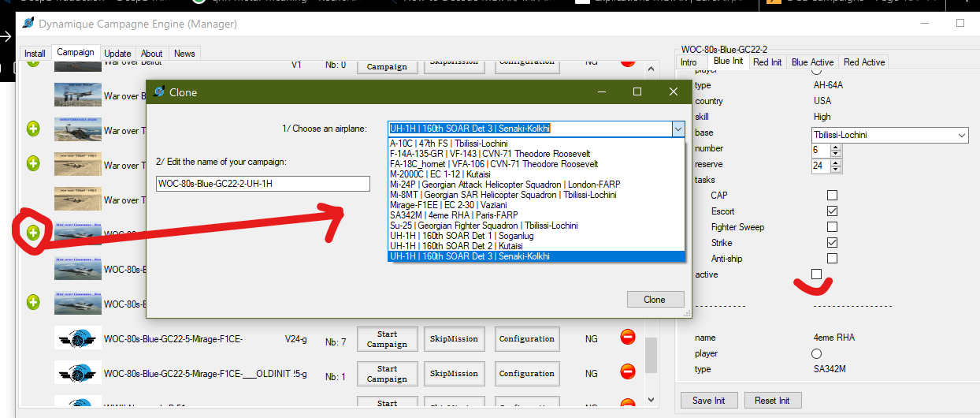Toggle the active checkbox for AH-64A squadron
The image size is (980, 418).
816,274
